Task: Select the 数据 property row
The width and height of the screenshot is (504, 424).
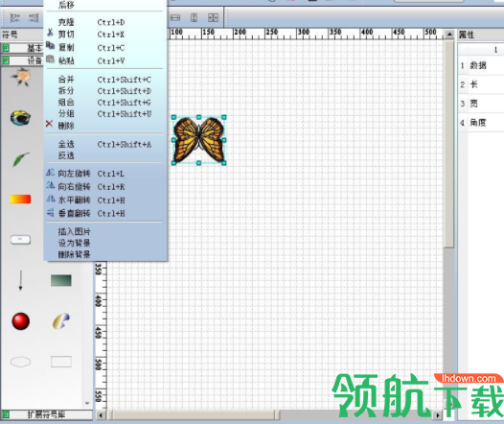Action: tap(481, 65)
